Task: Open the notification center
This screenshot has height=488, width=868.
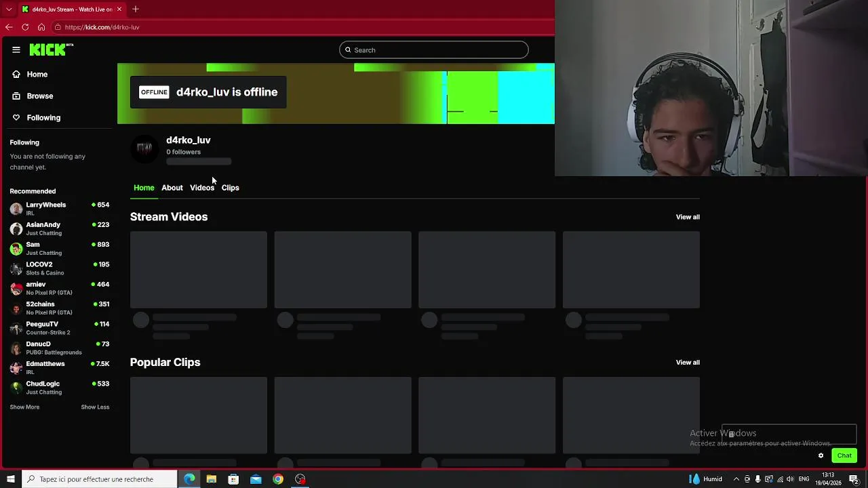Action: pyautogui.click(x=854, y=479)
